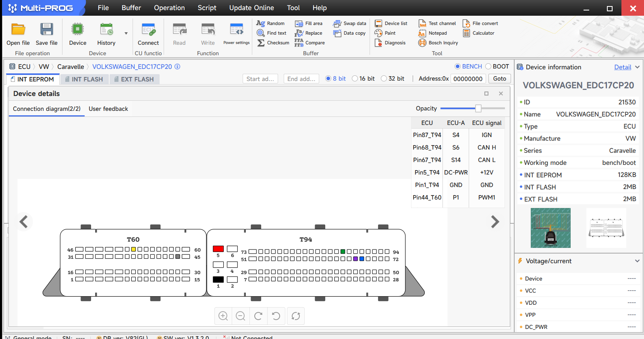Screen dimensions: 644x339
Task: Open the Checksum tool
Action: coord(273,43)
